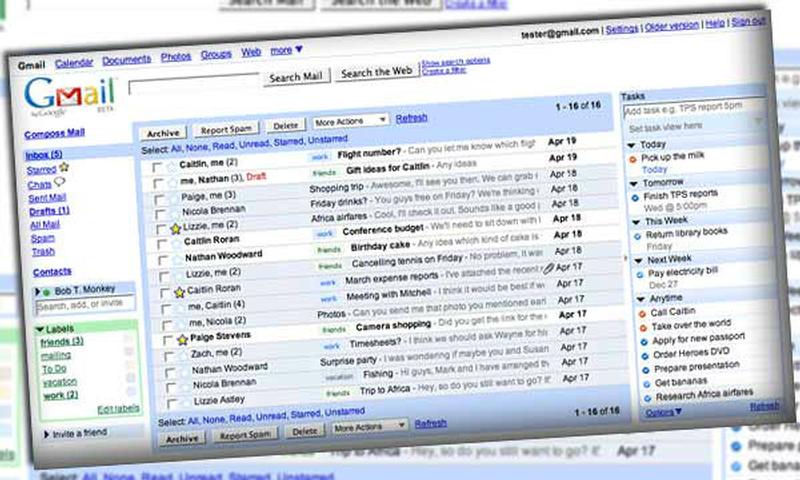Open Documents from the top bar
Image resolution: width=800 pixels, height=480 pixels.
coord(127,60)
